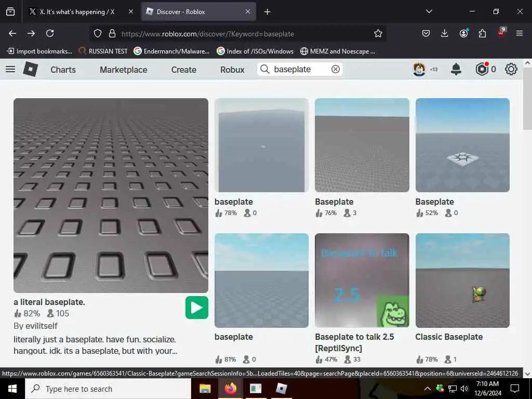The width and height of the screenshot is (532, 399).
Task: Open the Marketplace page
Action: click(124, 70)
